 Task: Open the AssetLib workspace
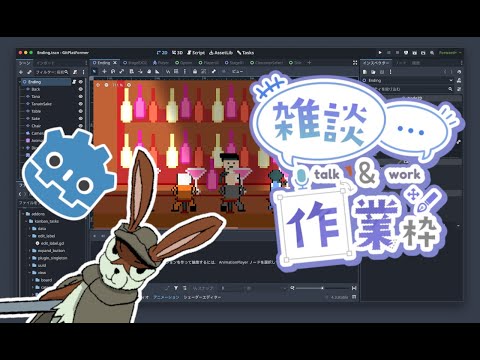pyautogui.click(x=221, y=53)
